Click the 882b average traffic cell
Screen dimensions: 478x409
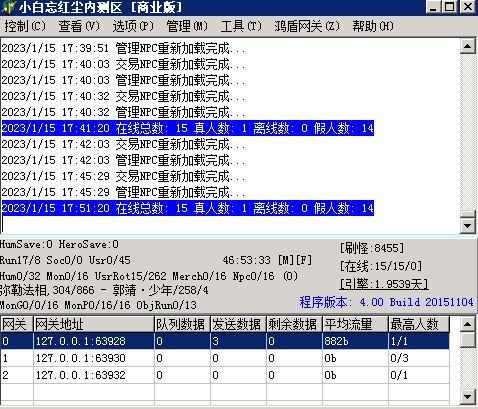(x=356, y=341)
